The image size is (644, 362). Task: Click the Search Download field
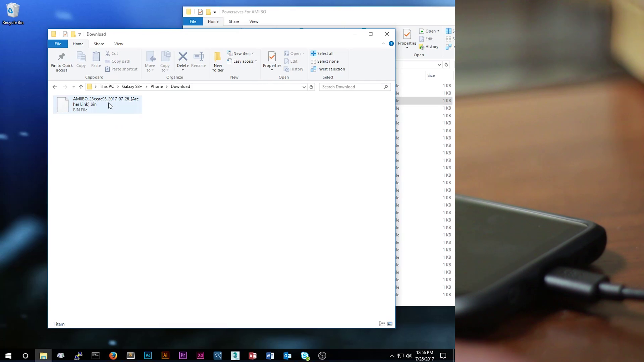click(355, 87)
